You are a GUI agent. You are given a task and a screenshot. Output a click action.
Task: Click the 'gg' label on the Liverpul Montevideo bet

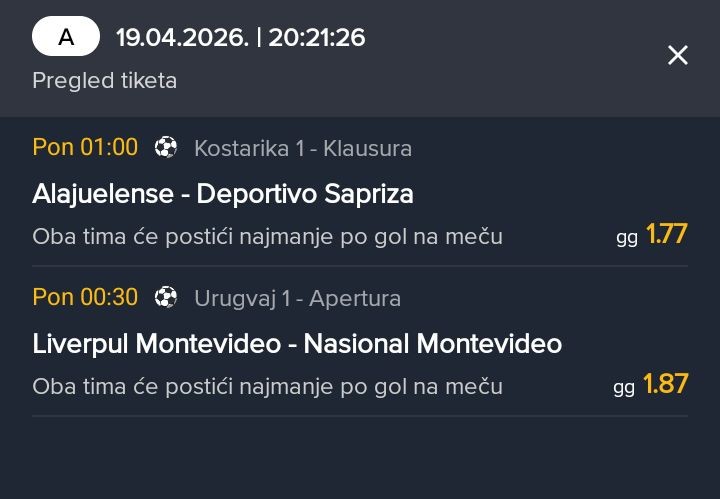(624, 387)
